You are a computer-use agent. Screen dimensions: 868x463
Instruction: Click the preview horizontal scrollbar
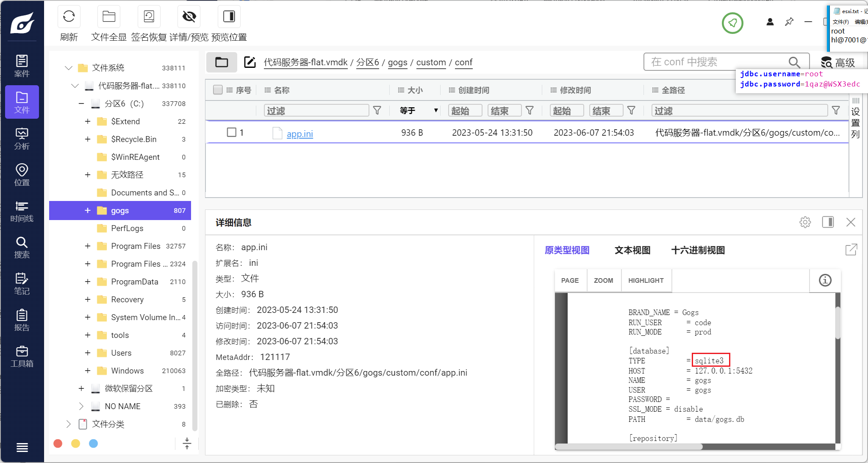[x=629, y=446]
